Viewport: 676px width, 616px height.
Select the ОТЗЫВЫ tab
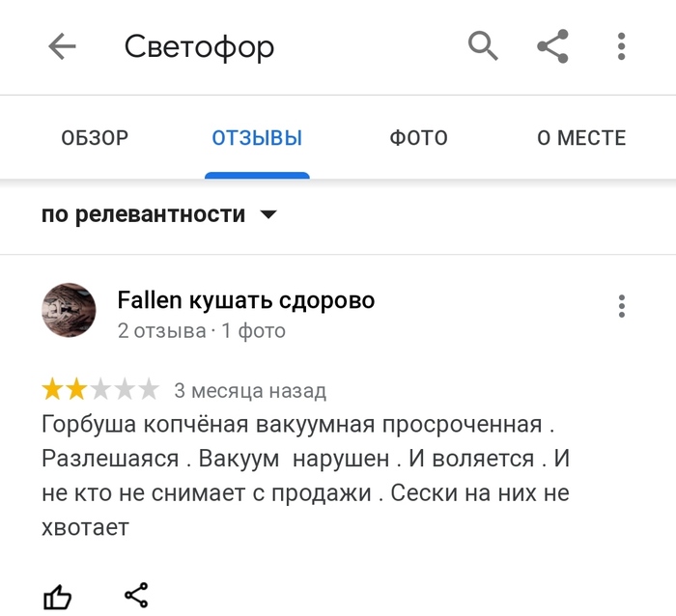click(257, 138)
